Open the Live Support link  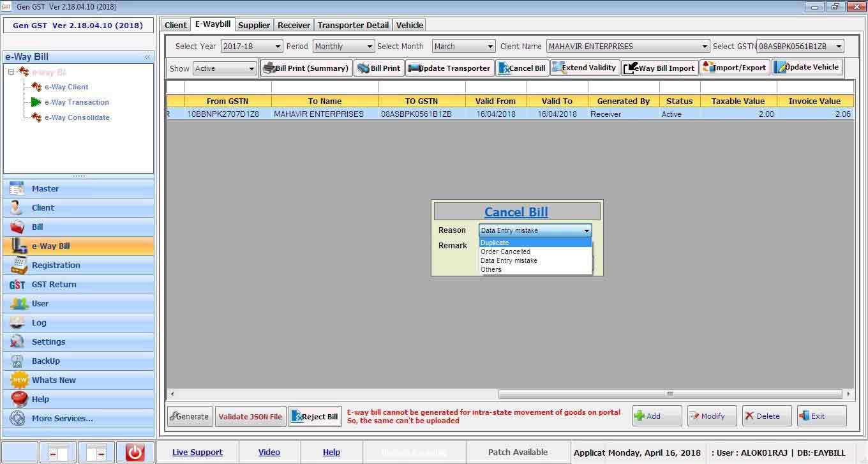[x=197, y=453]
